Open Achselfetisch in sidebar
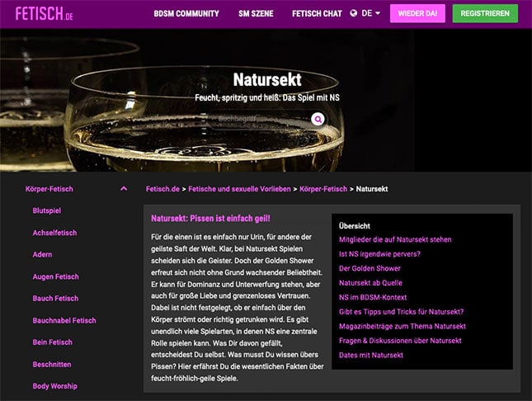 click(54, 233)
